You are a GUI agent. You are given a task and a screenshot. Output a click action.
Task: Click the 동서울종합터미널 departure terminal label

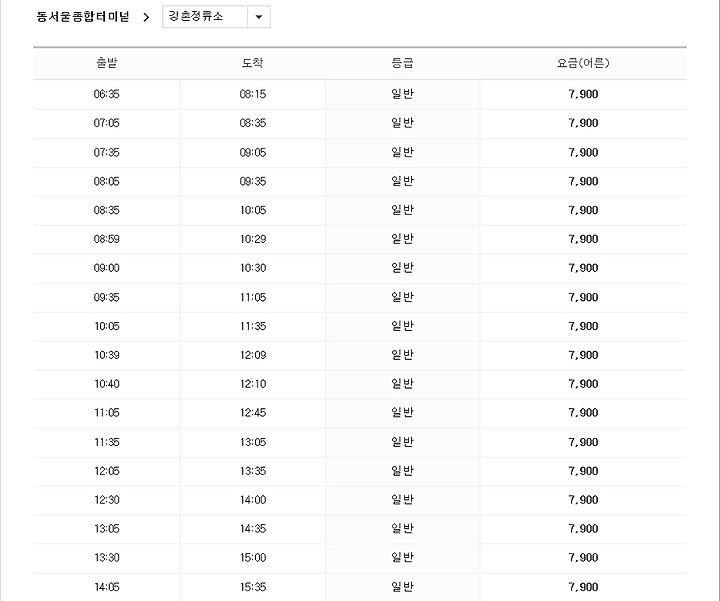click(83, 17)
